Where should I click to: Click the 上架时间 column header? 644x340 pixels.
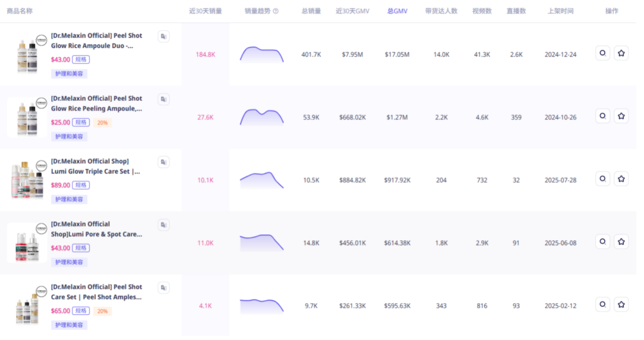560,11
